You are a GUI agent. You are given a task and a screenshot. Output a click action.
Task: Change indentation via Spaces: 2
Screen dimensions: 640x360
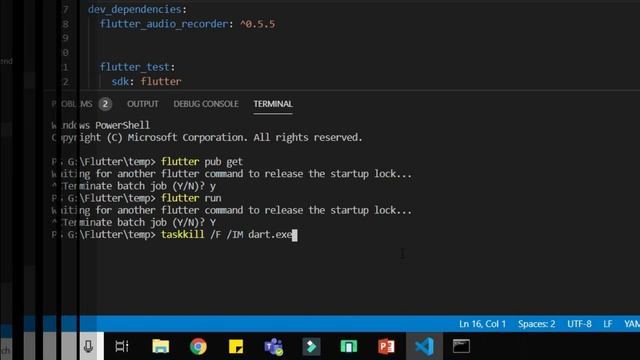[536, 324]
